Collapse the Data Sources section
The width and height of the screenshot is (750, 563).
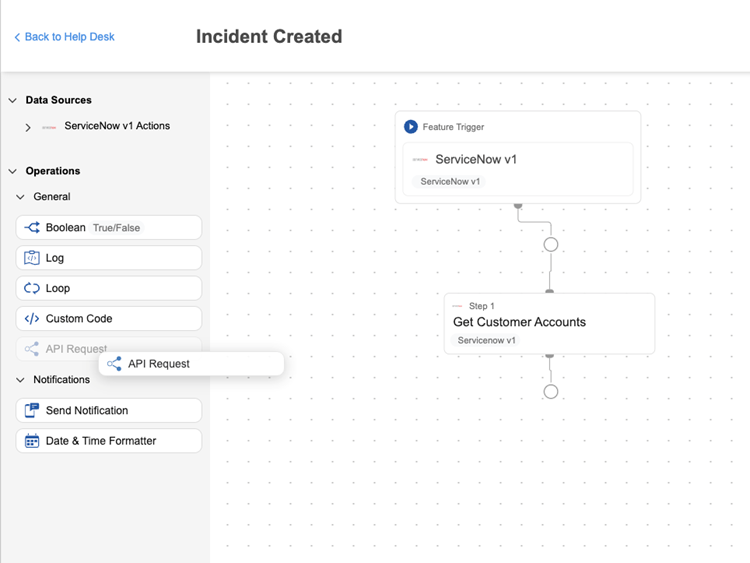pos(13,100)
